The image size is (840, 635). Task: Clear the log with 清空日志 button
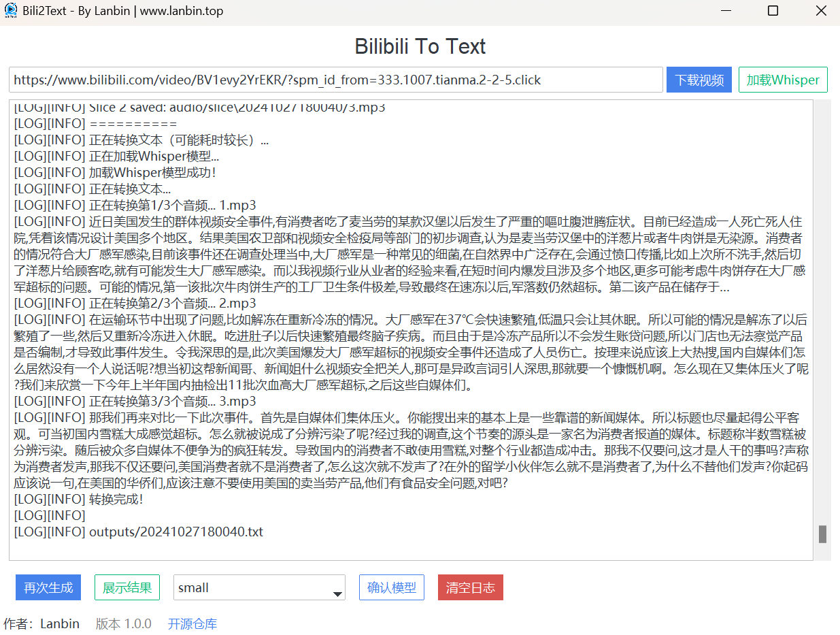[471, 587]
